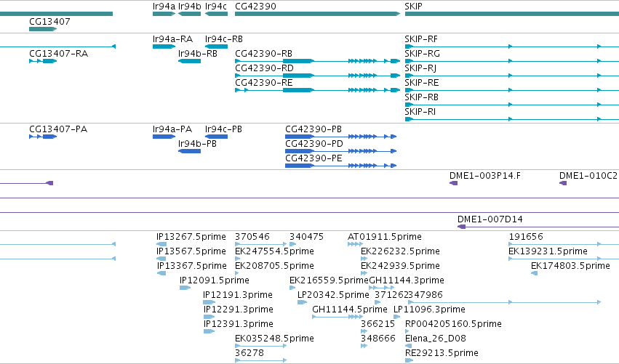Select the Ir94c gene label

point(216,7)
